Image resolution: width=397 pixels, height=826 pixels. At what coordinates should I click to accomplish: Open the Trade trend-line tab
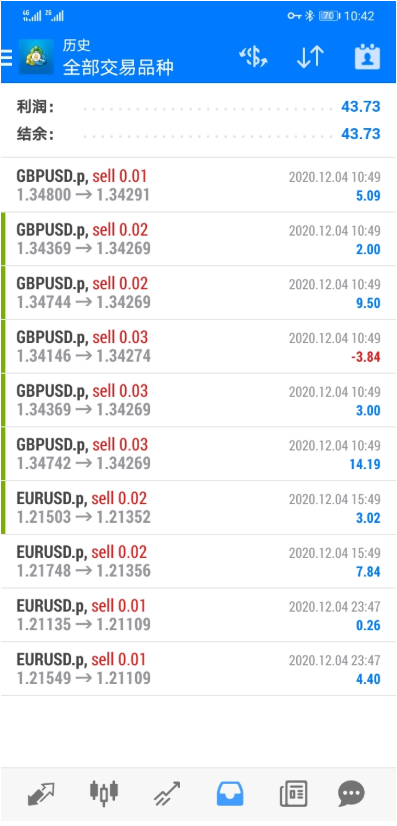[167, 793]
